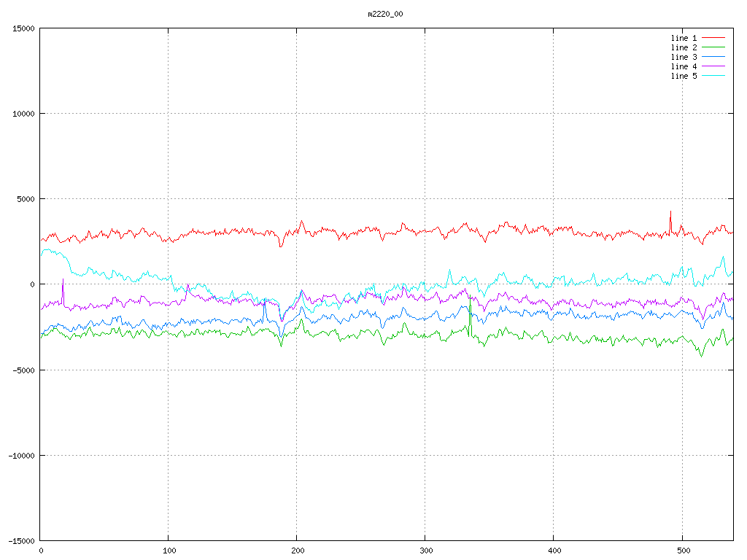Click the 100 x-axis tick label
This screenshot has width=747, height=560.
pyautogui.click(x=169, y=550)
